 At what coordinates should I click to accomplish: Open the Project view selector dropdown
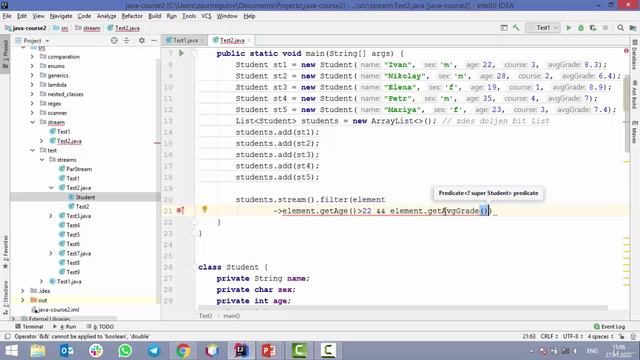tap(32, 40)
